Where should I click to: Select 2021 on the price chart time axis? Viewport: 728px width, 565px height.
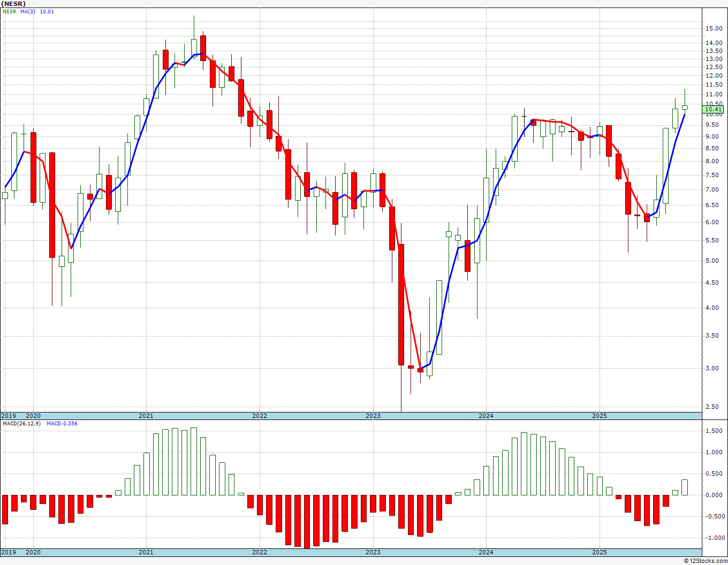tap(146, 416)
